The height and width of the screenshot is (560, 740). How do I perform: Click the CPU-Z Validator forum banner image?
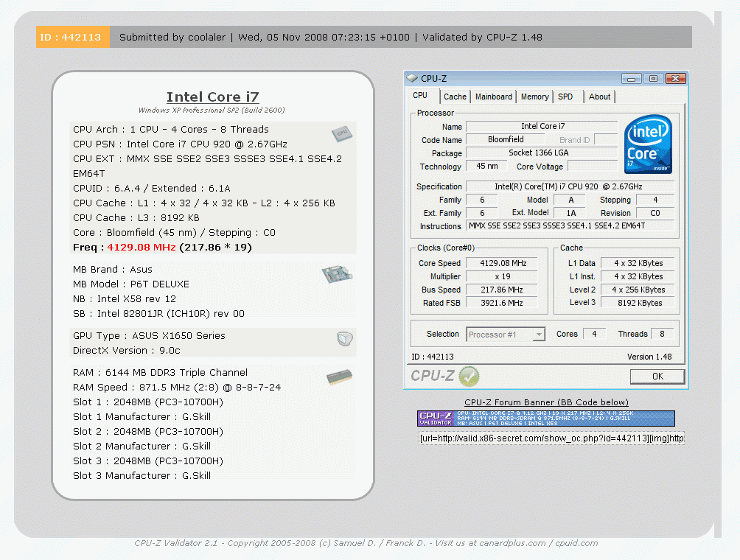545,419
